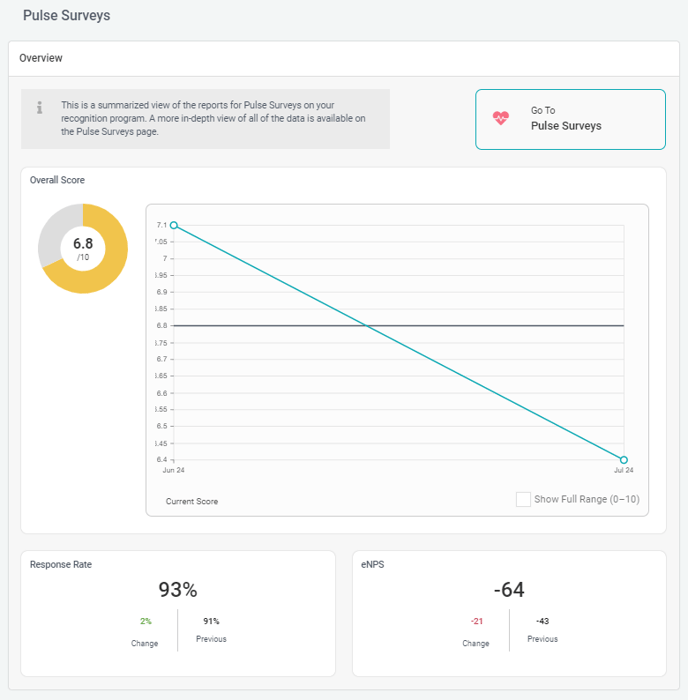Click the Overview section header
688x700 pixels.
tap(41, 58)
